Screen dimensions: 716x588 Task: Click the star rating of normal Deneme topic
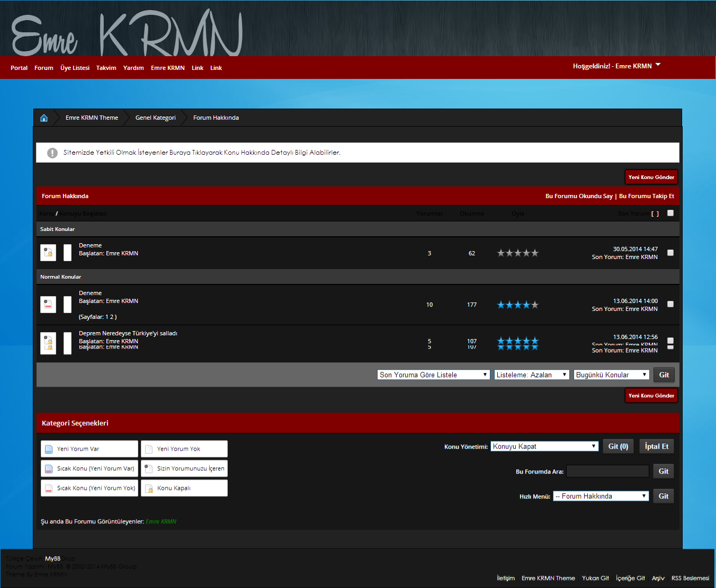pyautogui.click(x=518, y=305)
